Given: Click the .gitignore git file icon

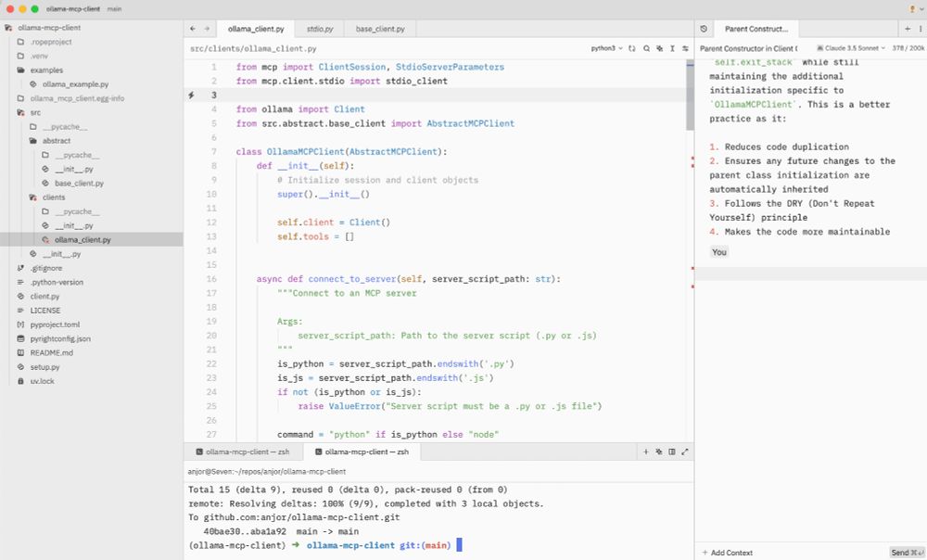Looking at the screenshot, I should point(20,269).
